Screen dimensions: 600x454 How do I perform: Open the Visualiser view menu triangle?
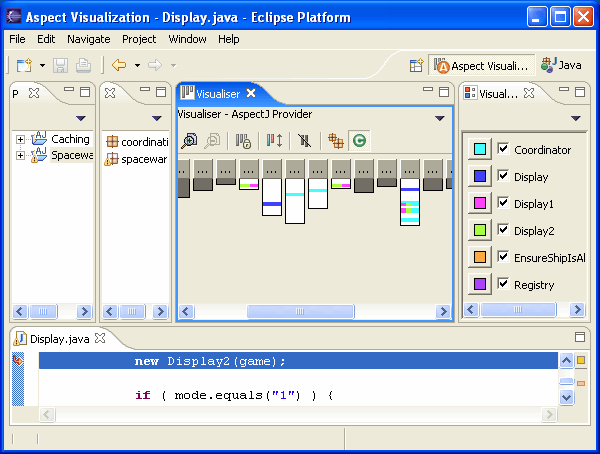[440, 118]
